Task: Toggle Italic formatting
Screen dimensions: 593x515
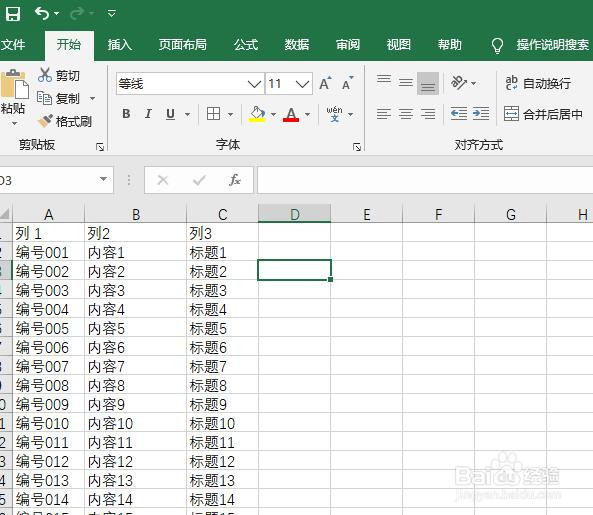Action: point(148,114)
